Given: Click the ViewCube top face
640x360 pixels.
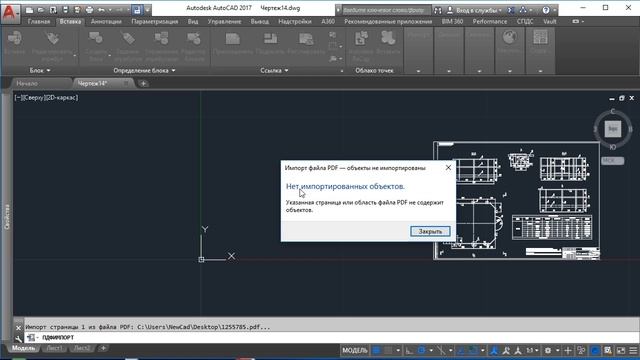Looking at the screenshot, I should click(x=613, y=129).
